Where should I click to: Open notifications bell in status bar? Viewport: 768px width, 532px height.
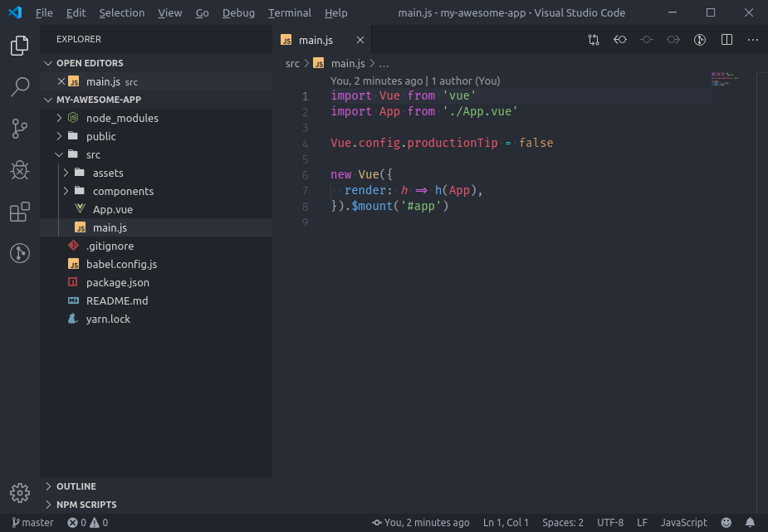point(750,523)
